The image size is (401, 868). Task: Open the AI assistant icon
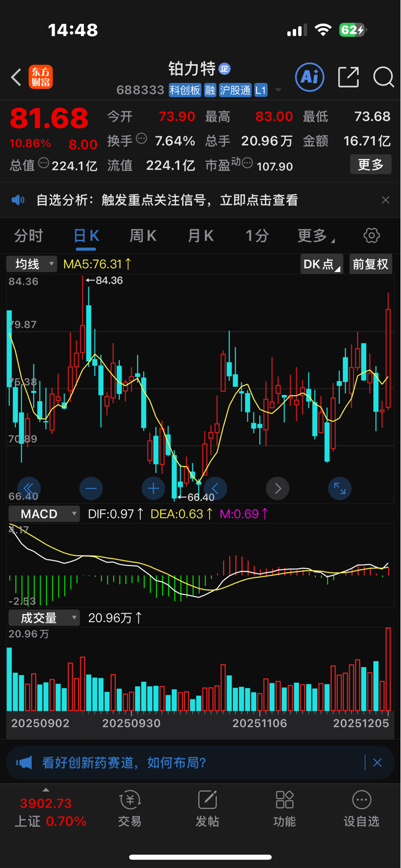point(310,77)
